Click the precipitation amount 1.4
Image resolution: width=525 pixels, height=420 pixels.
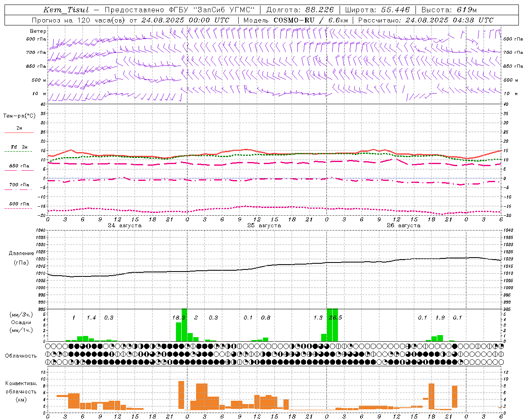point(91,318)
